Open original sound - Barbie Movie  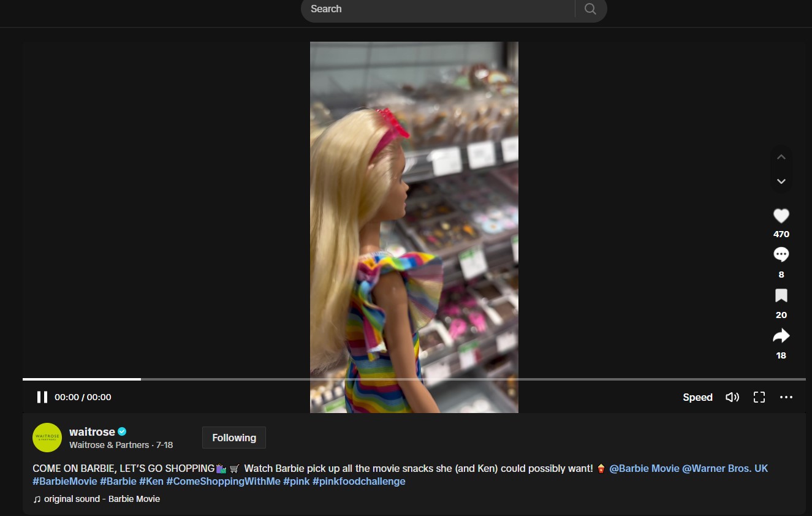(96, 499)
